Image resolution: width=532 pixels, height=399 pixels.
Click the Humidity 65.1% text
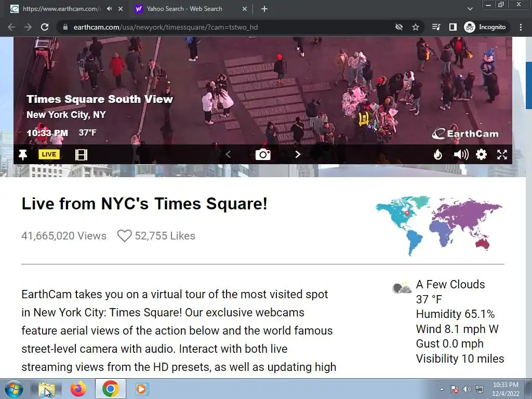[455, 314]
